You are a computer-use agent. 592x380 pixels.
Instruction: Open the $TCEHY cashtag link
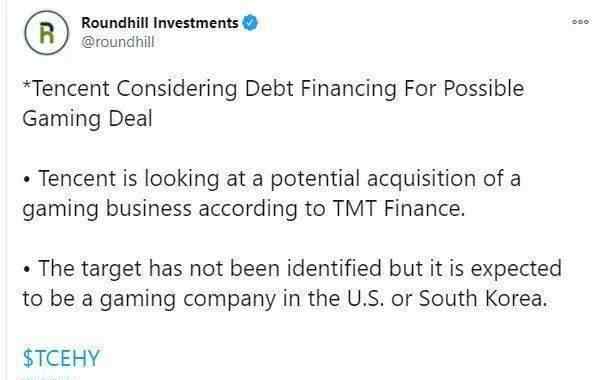62,358
